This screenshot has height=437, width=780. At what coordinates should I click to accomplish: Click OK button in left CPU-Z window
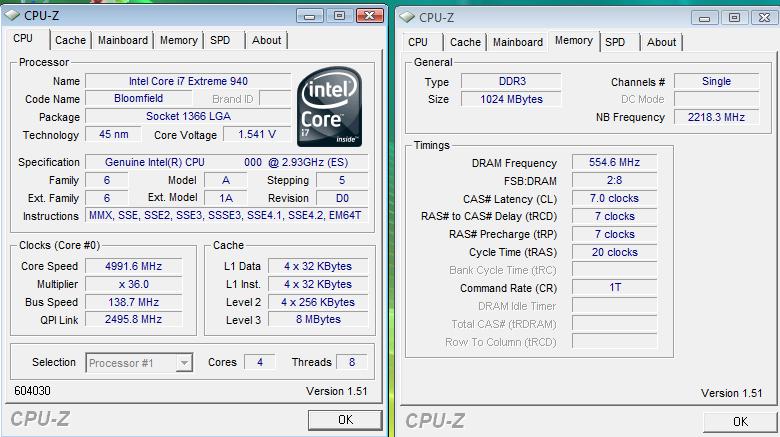345,420
